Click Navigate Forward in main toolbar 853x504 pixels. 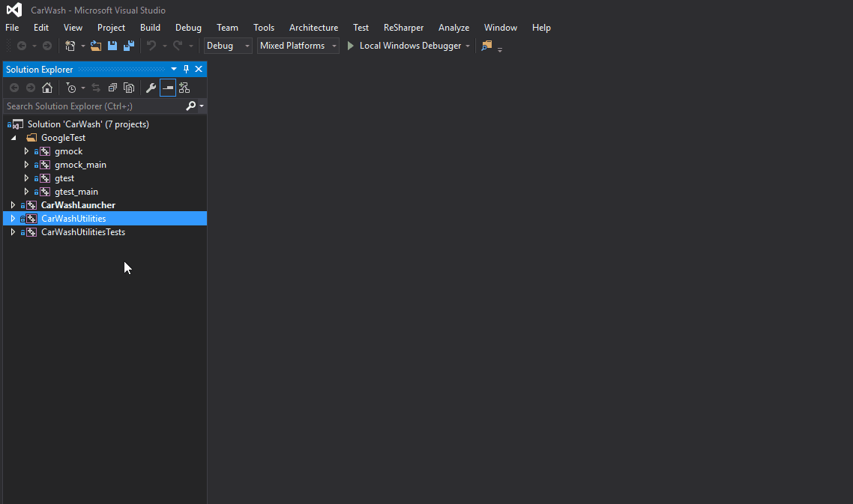[x=47, y=46]
